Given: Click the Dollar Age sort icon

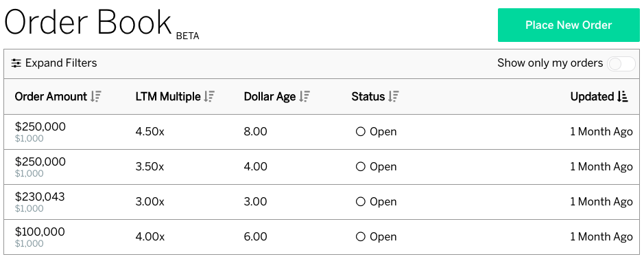Looking at the screenshot, I should (x=305, y=97).
